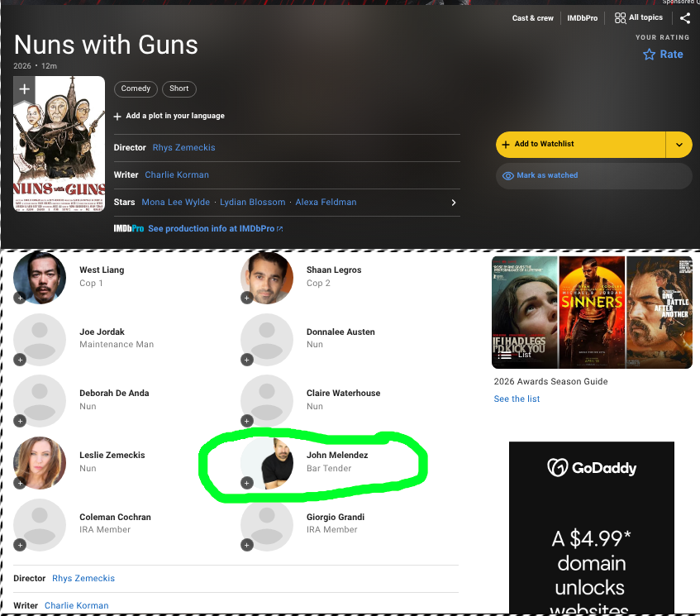
Task: Toggle Mark as watched
Action: tap(593, 175)
